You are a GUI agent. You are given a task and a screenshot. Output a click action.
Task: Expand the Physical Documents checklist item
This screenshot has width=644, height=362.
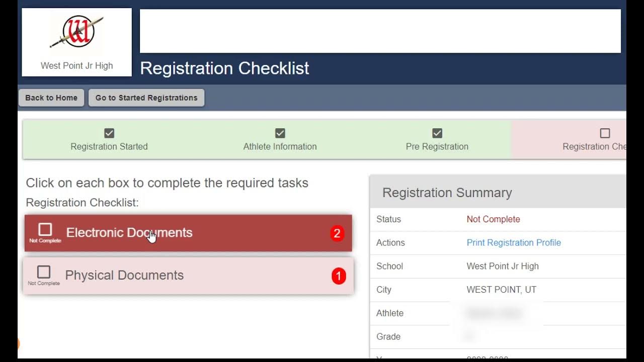tap(124, 276)
